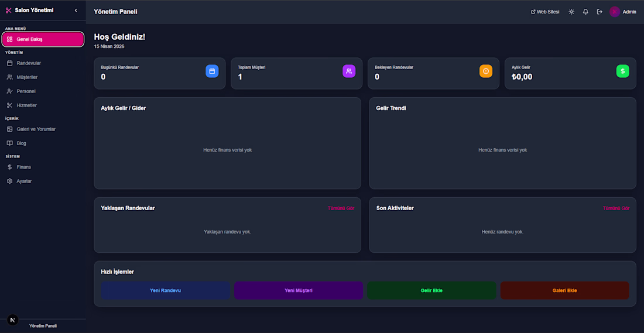644x333 pixels.
Task: Go to Randevular in the sidebar
Action: click(43, 63)
